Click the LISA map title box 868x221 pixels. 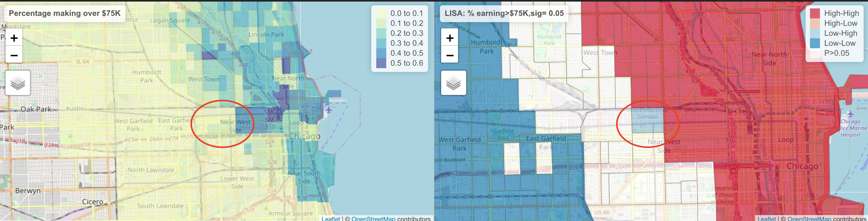point(504,13)
